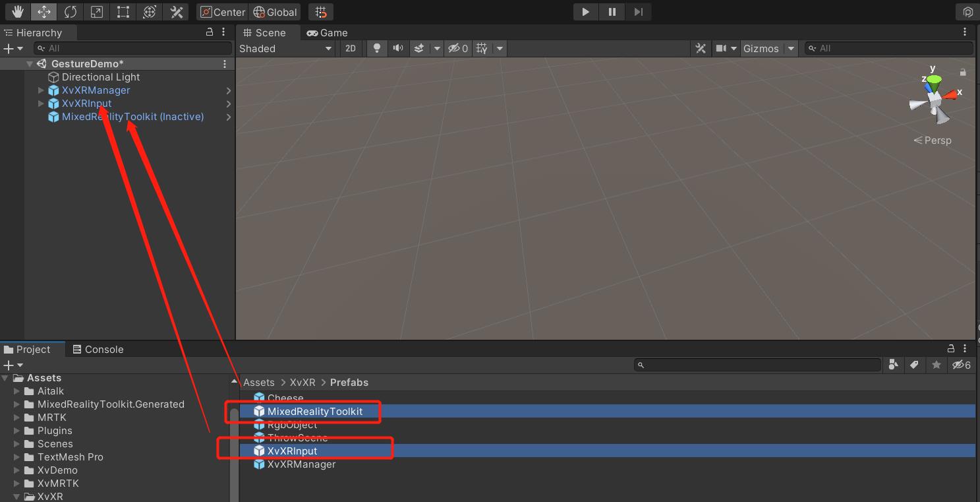Open the Gizmos dropdown arrow

click(791, 48)
